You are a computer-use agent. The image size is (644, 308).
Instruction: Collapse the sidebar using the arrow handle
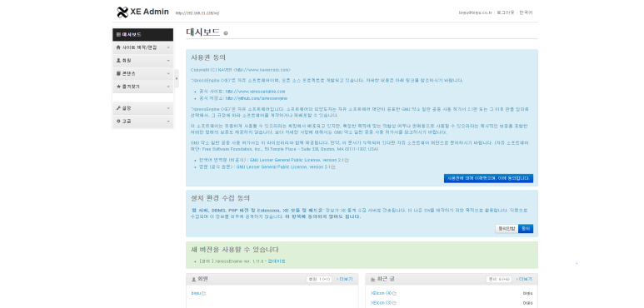pos(176,78)
